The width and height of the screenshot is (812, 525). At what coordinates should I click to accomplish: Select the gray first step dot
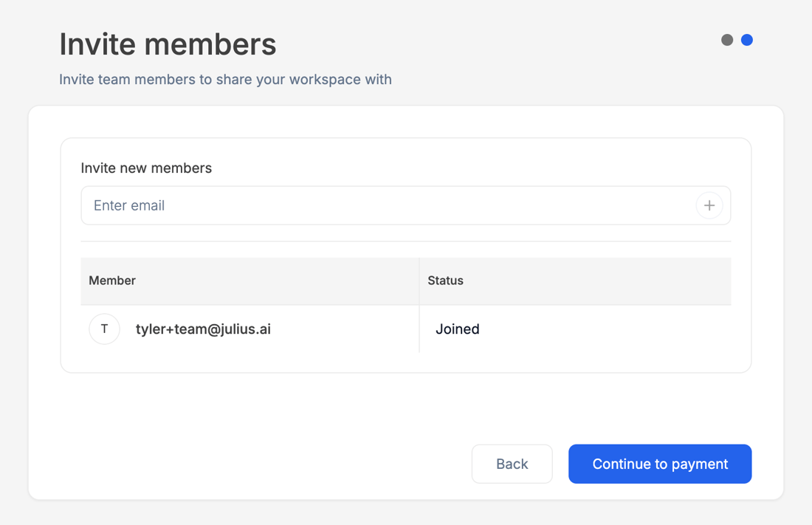click(x=727, y=40)
